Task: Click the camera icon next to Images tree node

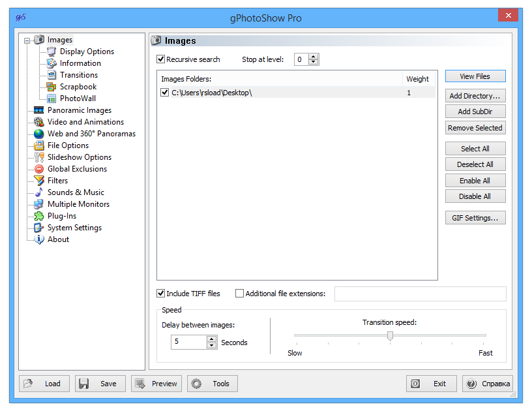Action: (x=39, y=40)
